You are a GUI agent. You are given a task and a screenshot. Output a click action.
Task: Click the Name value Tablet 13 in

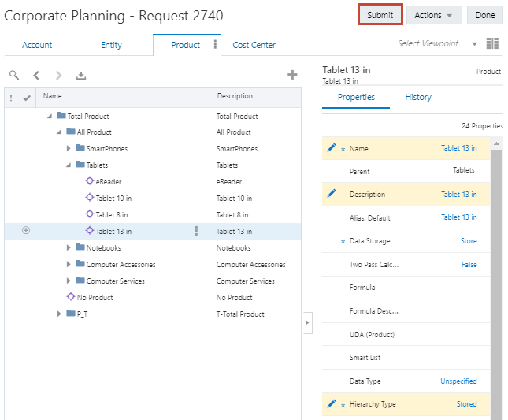458,148
